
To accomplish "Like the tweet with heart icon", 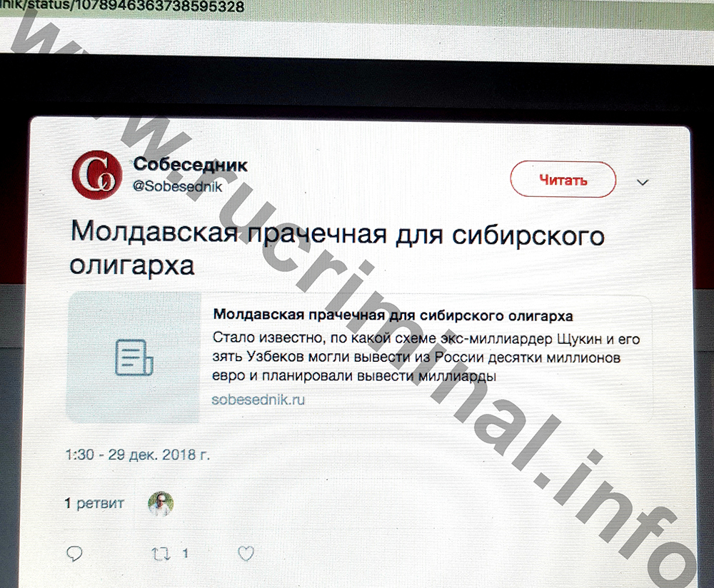I will (246, 553).
